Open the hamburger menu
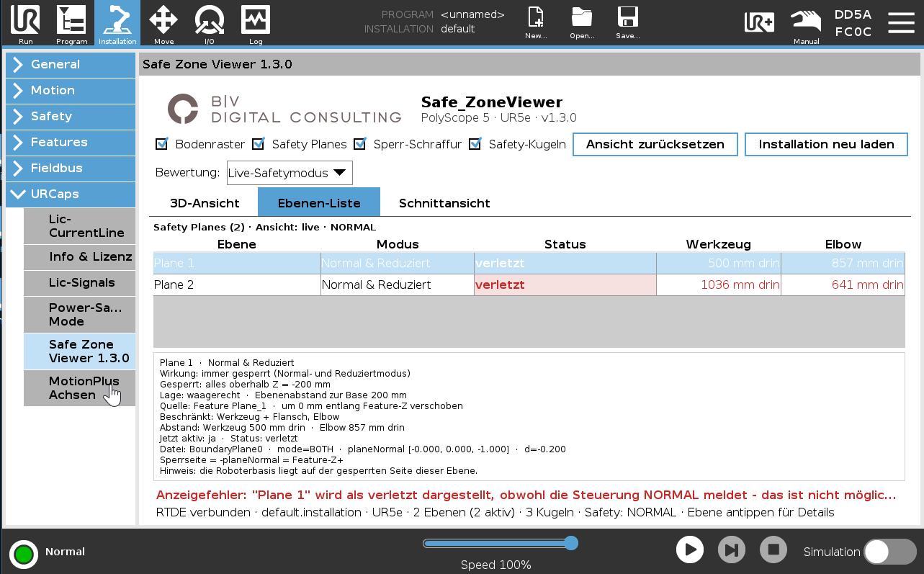The width and height of the screenshot is (924, 574). [x=900, y=22]
